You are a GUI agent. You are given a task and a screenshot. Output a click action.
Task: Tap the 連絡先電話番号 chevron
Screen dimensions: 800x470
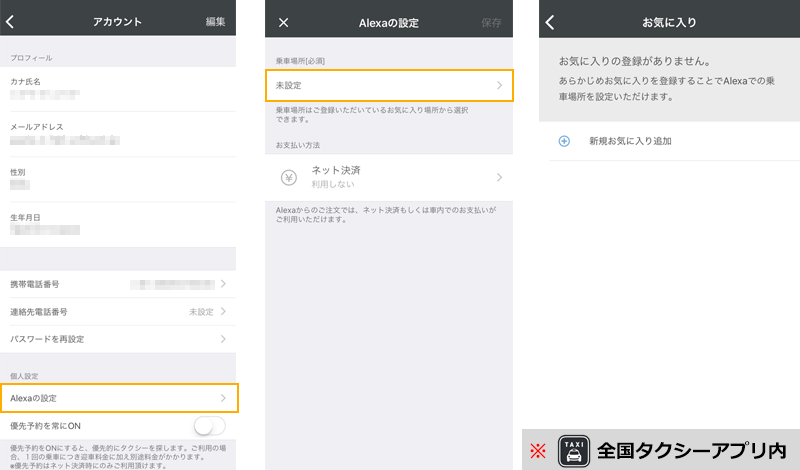(x=223, y=311)
